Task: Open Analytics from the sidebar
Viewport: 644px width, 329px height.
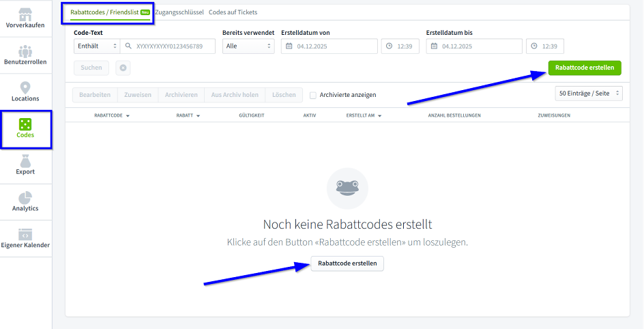Action: click(25, 202)
